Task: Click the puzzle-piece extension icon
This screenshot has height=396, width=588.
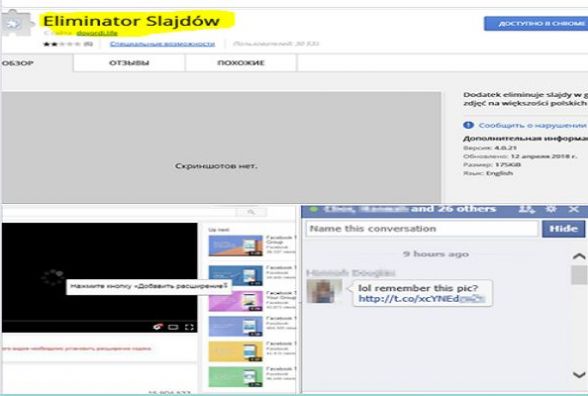Action: coord(15,23)
